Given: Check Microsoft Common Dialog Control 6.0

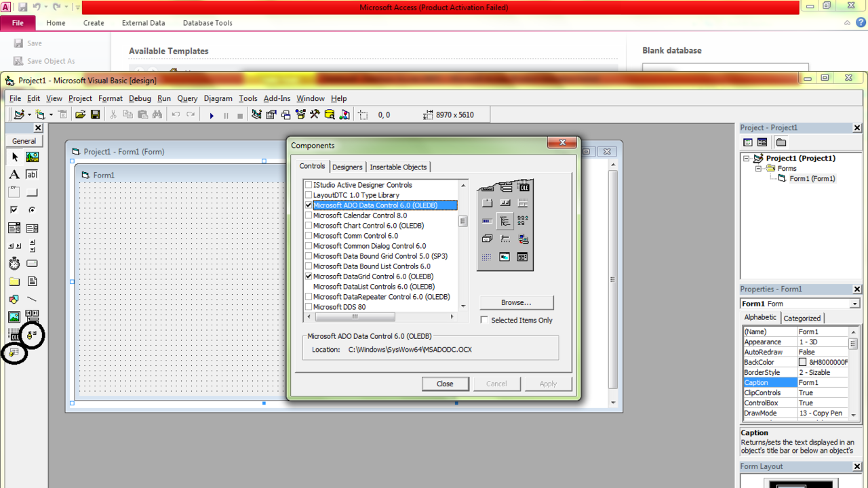Looking at the screenshot, I should click(309, 246).
